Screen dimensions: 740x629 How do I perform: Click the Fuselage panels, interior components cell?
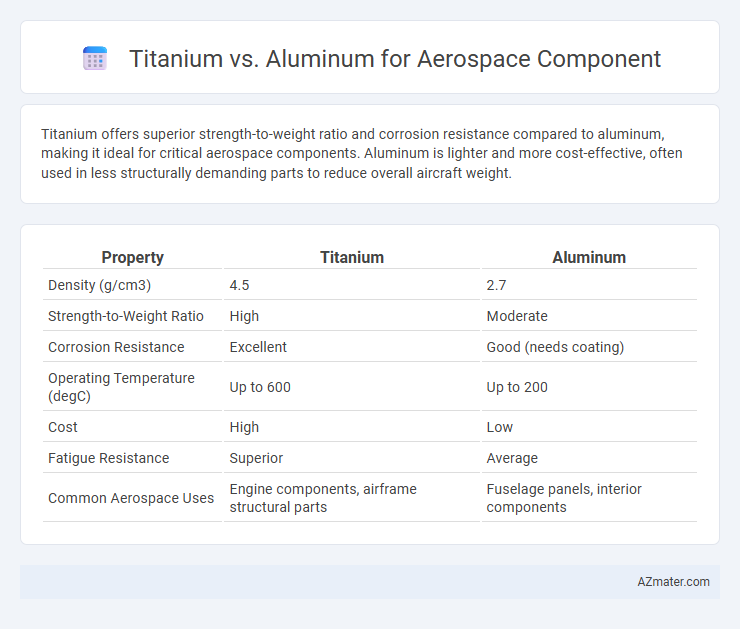[564, 498]
